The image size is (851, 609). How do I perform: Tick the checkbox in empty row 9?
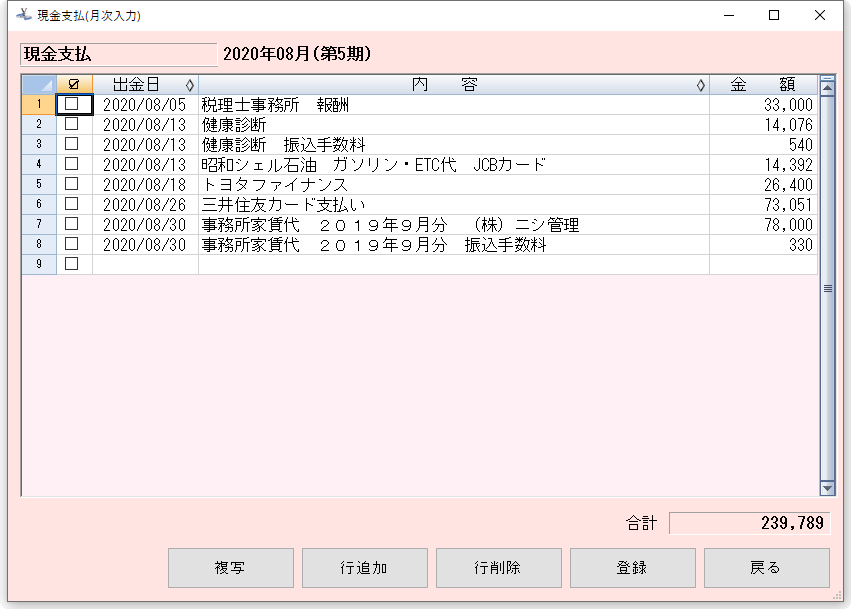point(72,264)
